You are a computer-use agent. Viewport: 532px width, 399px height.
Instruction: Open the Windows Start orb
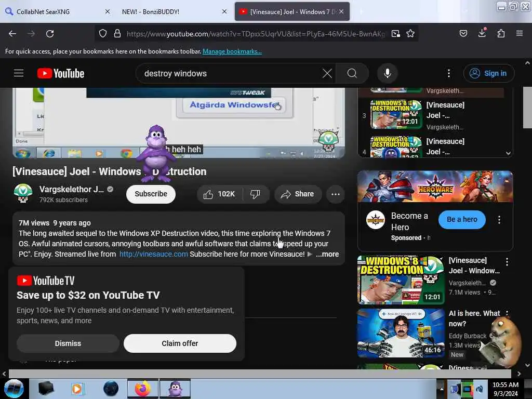(14, 389)
